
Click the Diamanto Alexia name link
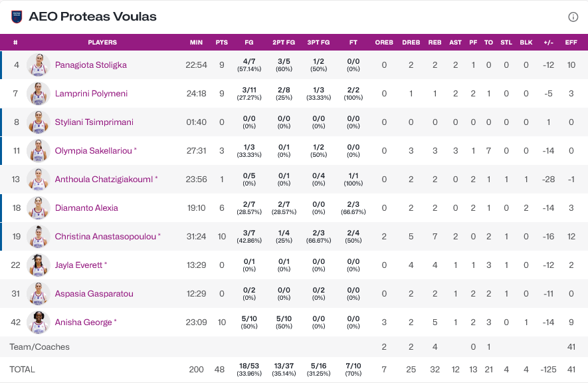point(86,208)
